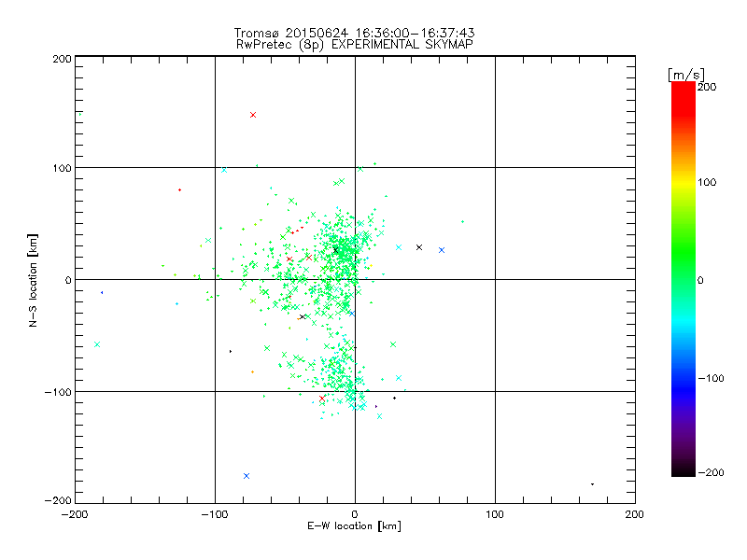747x560 pixels.
Task: Click the 'N-S location [km]' axis label
Action: [x=33, y=280]
